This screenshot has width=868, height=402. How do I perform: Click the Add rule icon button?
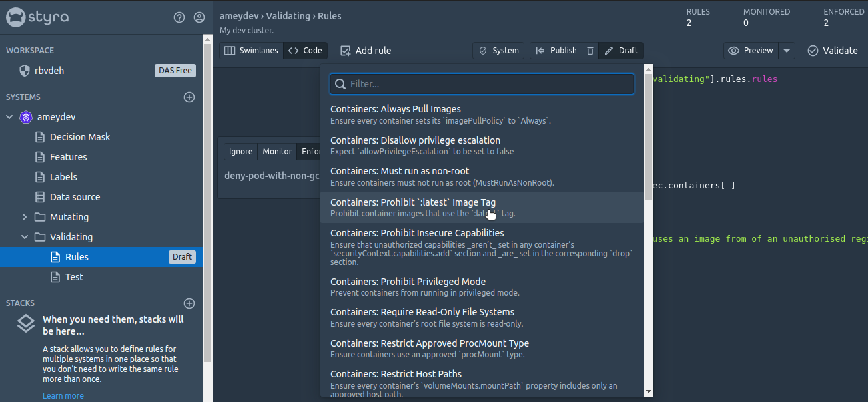pyautogui.click(x=345, y=51)
